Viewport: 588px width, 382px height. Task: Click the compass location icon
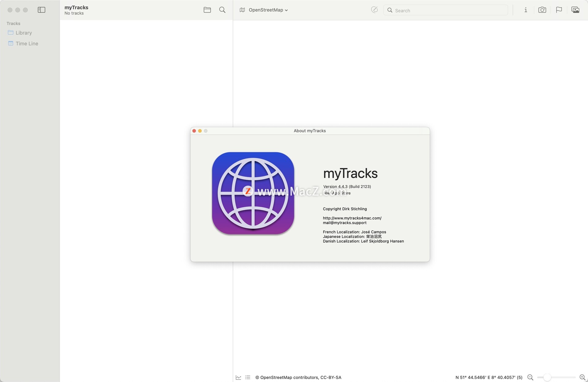point(374,10)
